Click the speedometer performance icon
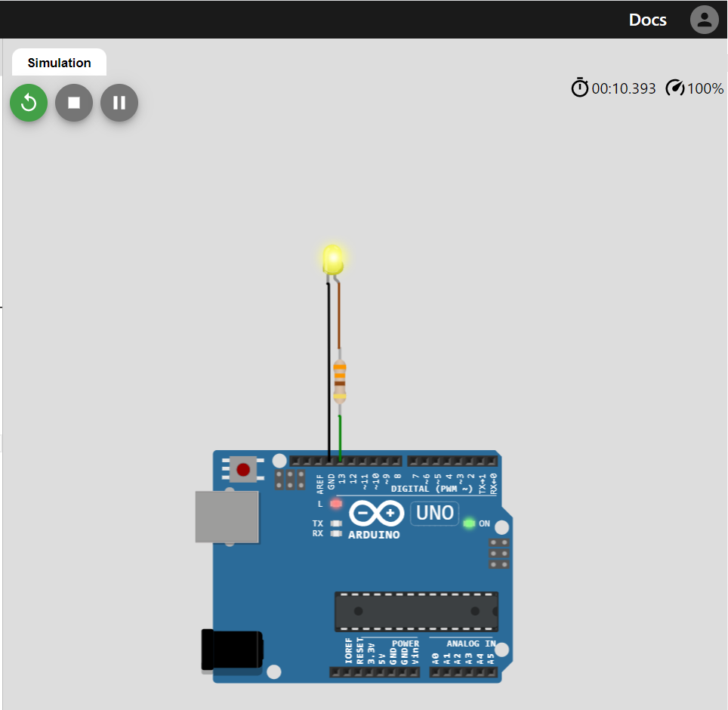The width and height of the screenshot is (728, 710). (674, 88)
